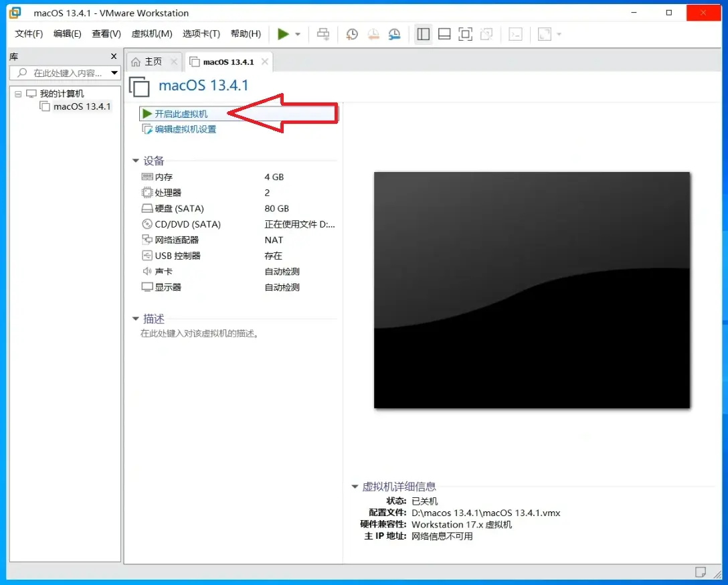Click the revert to snapshot toolbar icon

coord(373,34)
